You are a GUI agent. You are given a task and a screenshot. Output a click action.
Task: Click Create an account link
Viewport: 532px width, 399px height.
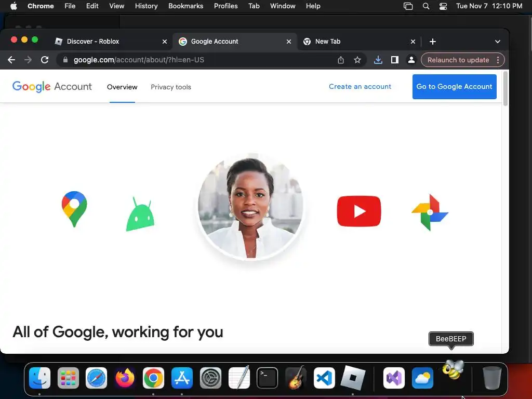tap(360, 87)
